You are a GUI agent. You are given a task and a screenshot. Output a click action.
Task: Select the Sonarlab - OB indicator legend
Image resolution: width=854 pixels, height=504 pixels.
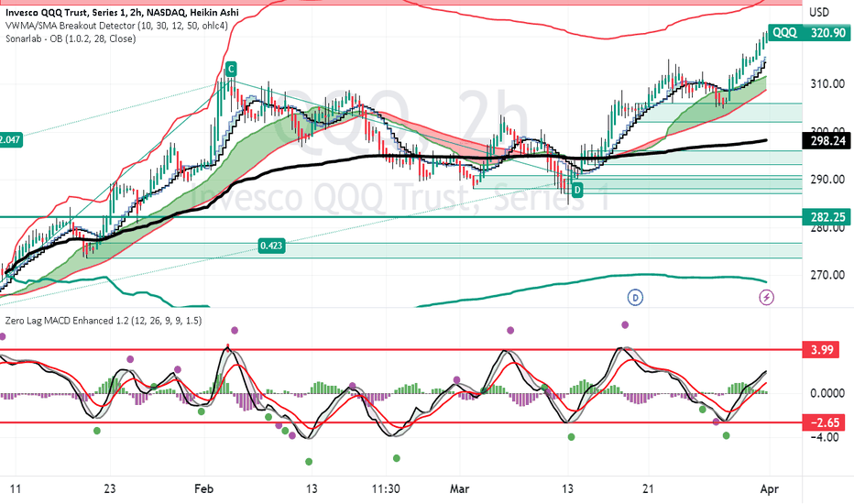tap(71, 38)
